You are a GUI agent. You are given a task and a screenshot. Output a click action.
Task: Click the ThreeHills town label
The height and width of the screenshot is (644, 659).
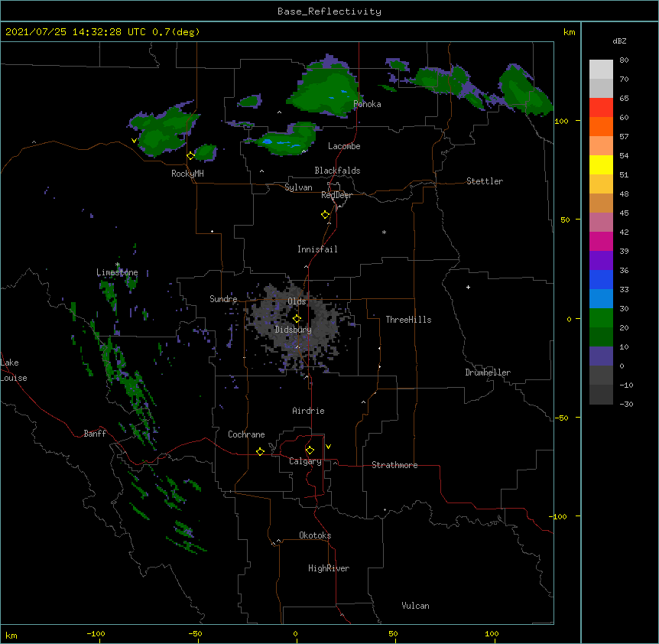point(408,320)
